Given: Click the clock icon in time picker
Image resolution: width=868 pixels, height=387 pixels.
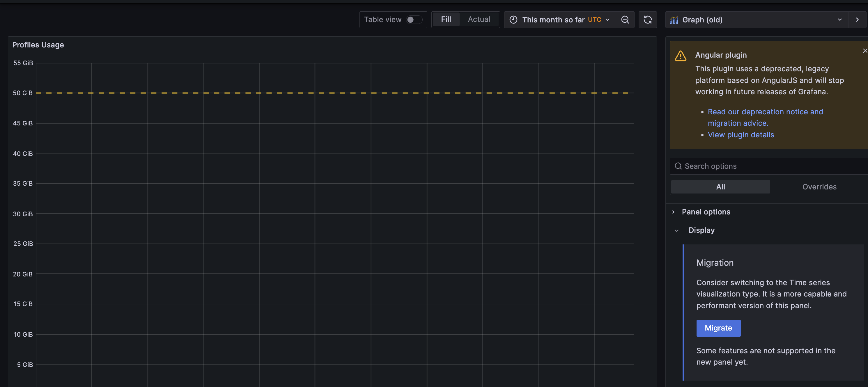Looking at the screenshot, I should pyautogui.click(x=513, y=19).
